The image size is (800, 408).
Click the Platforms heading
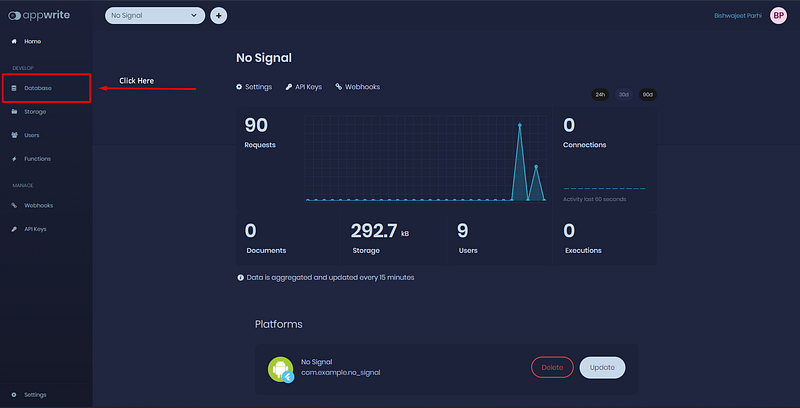coord(279,324)
